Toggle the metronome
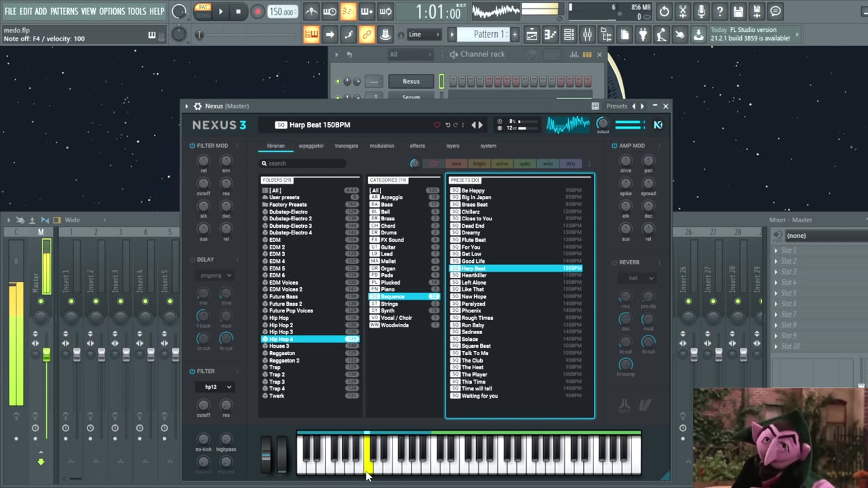This screenshot has height=488, width=868. pos(311,12)
